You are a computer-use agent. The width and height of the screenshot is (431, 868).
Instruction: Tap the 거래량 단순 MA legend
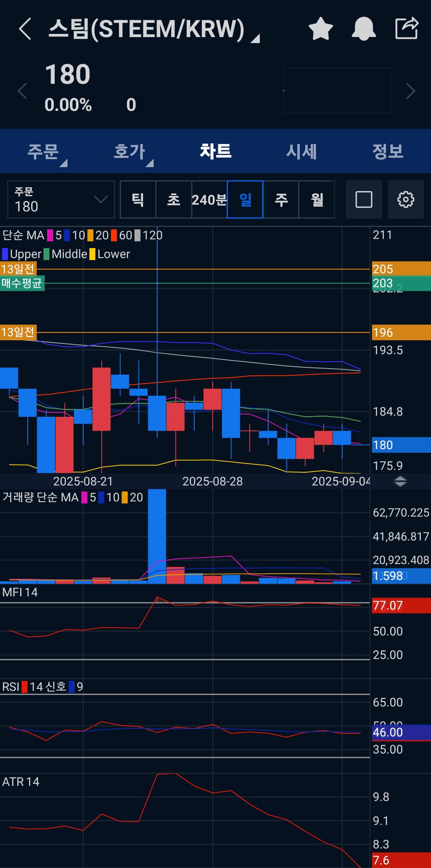point(41,497)
